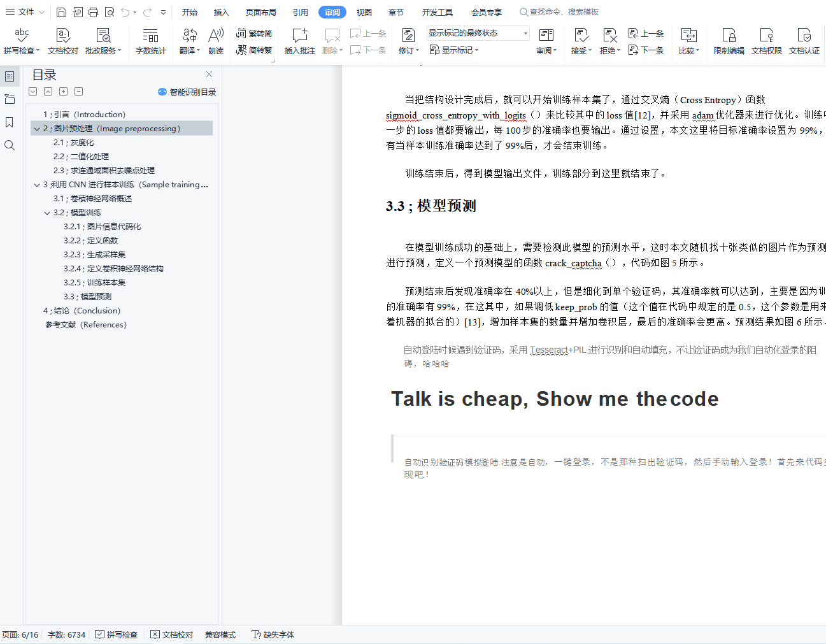The image size is (826, 644).
Task: Click 页面: 6/16 page indicator
Action: (20, 634)
